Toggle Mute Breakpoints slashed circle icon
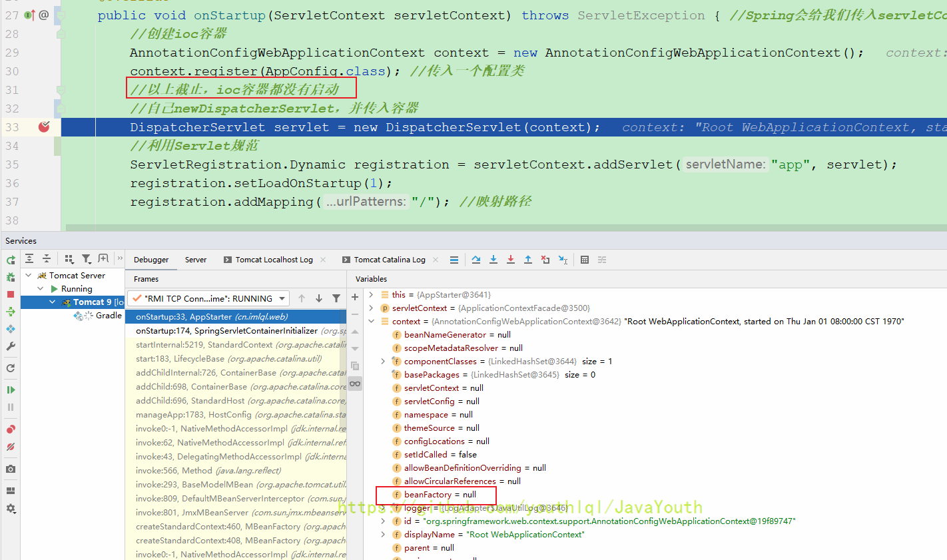947x560 pixels. click(11, 447)
